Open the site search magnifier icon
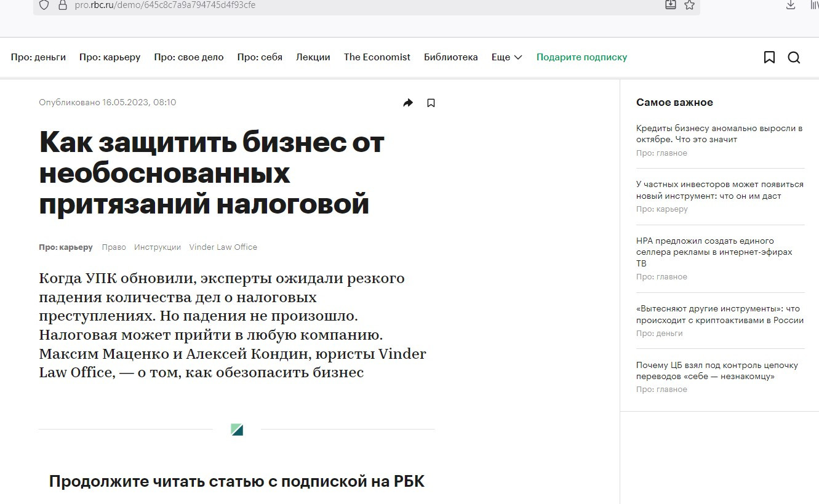Screen dimensions: 819x504 pos(794,57)
